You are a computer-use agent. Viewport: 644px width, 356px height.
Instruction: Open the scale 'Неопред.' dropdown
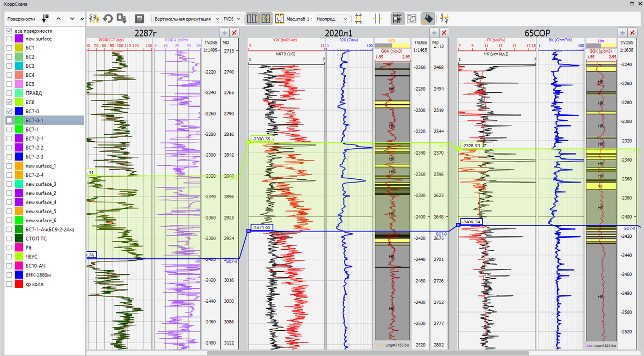[333, 18]
